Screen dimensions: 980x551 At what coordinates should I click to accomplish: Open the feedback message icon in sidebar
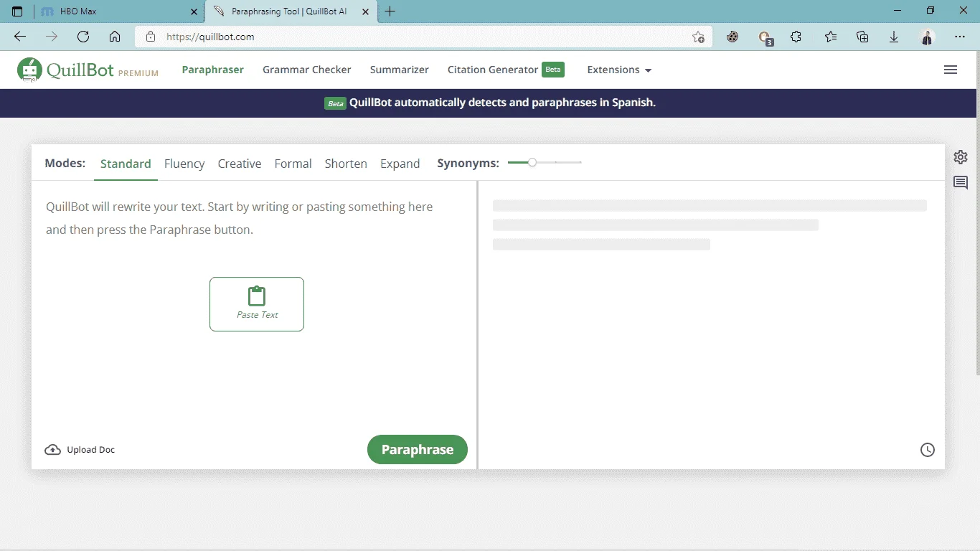[x=961, y=183]
